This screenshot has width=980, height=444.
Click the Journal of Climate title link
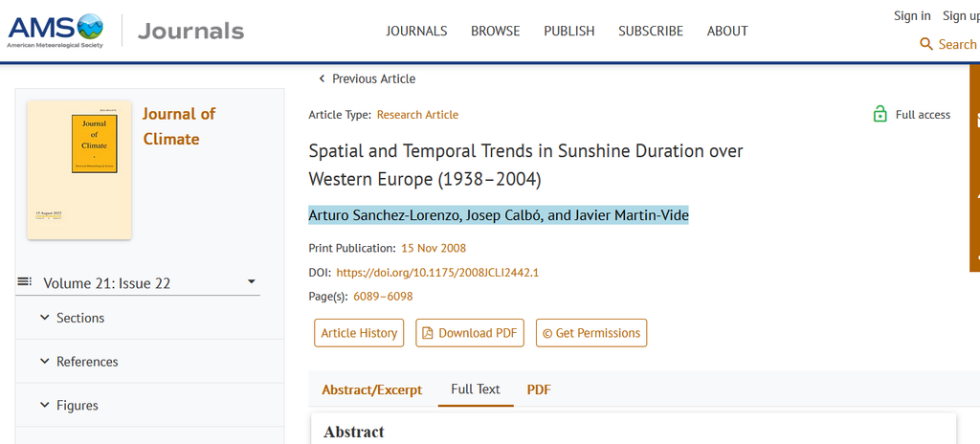click(x=179, y=126)
